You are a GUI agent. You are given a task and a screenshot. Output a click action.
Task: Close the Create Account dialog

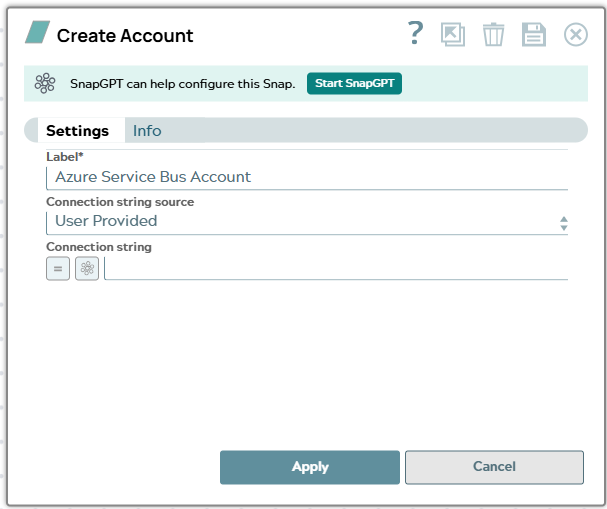[x=576, y=34]
